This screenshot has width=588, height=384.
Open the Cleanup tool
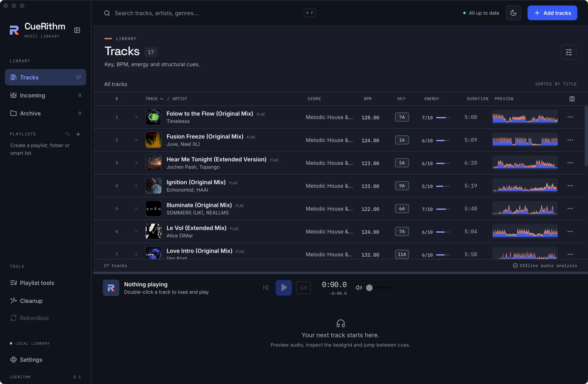[x=46, y=301]
